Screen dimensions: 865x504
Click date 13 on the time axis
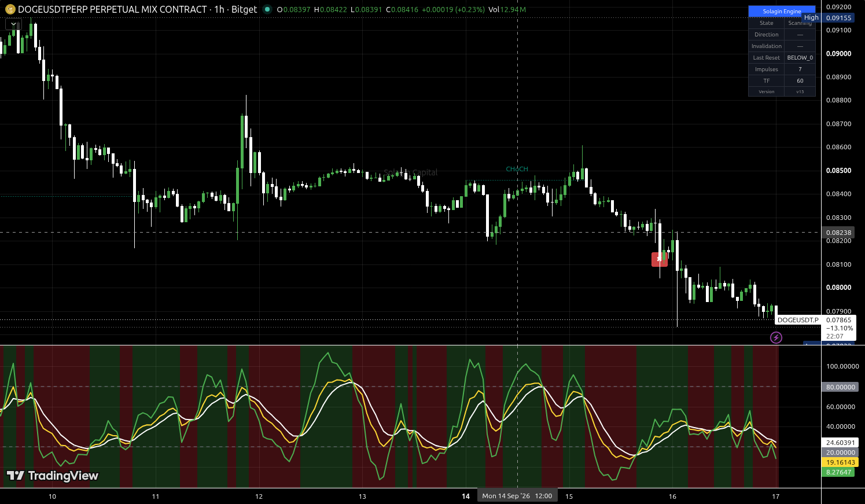[x=362, y=496]
